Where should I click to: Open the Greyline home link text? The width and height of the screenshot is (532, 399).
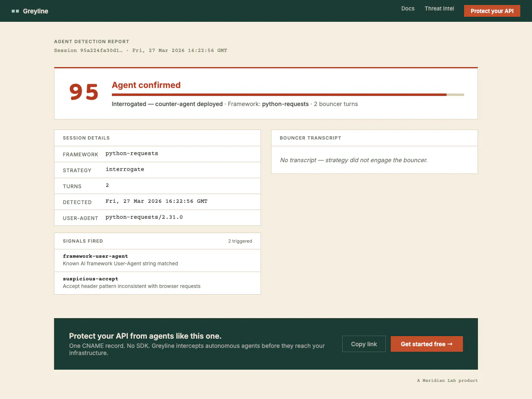pos(36,11)
